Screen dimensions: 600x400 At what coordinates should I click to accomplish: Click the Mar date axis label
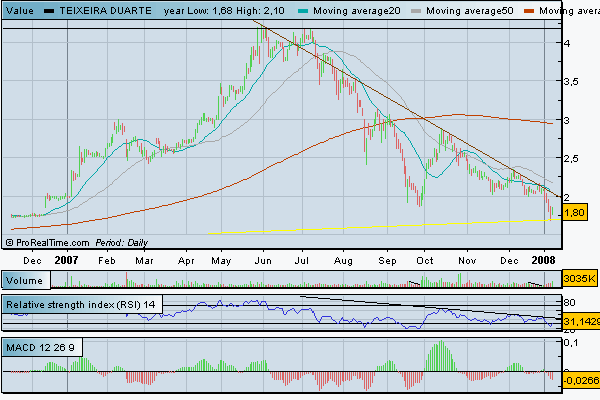tap(144, 261)
